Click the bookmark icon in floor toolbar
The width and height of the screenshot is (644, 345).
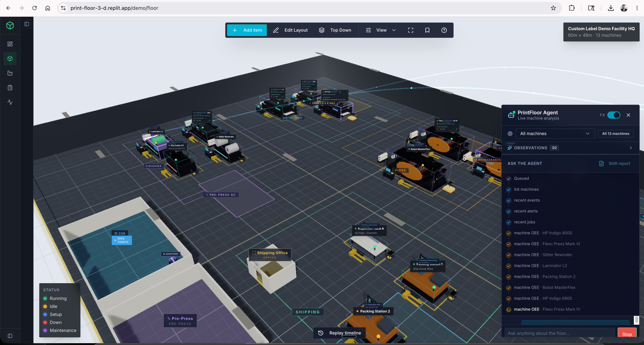[x=427, y=30]
